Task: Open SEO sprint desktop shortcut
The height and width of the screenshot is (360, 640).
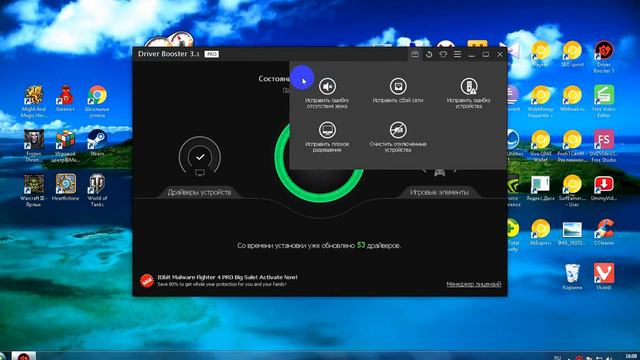Action: 572,54
